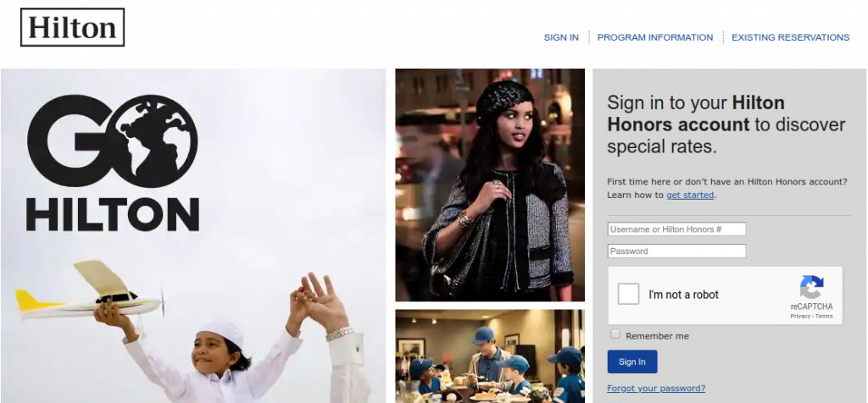Click the blue Sign In button
Viewport: 868px width, 403px height.
(632, 362)
